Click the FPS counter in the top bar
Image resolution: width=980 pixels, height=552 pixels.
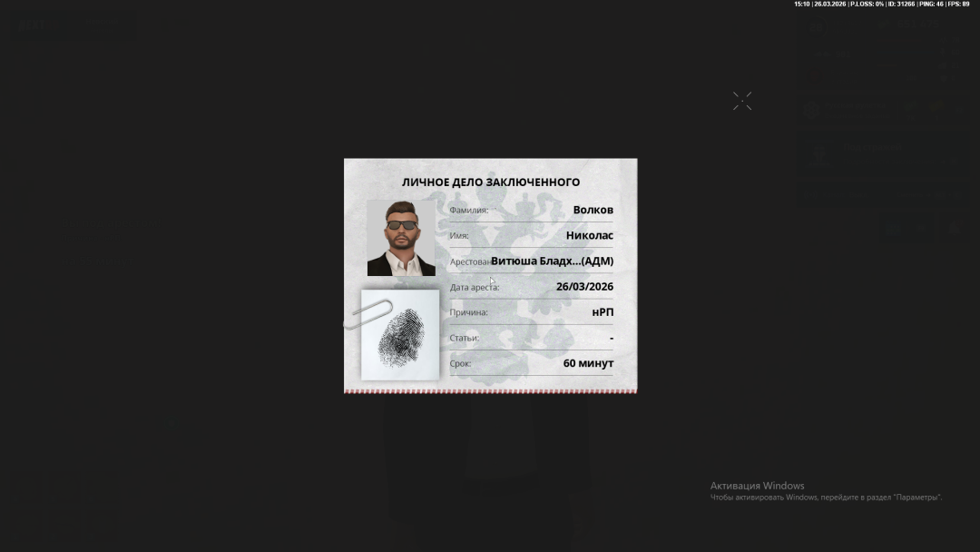tap(958, 5)
